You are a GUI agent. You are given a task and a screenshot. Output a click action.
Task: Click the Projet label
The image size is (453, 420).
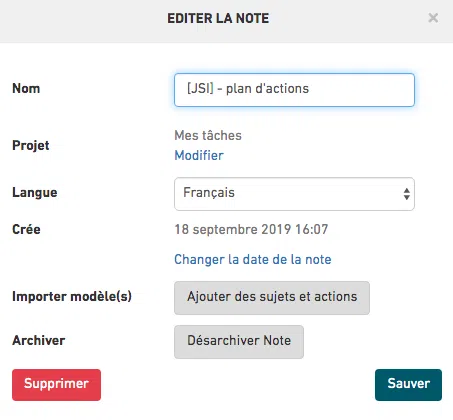coord(31,145)
